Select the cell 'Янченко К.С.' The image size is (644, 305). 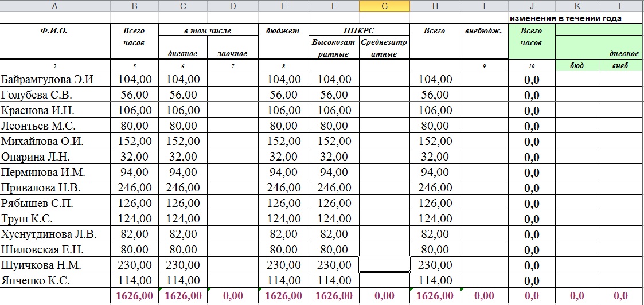(55, 281)
